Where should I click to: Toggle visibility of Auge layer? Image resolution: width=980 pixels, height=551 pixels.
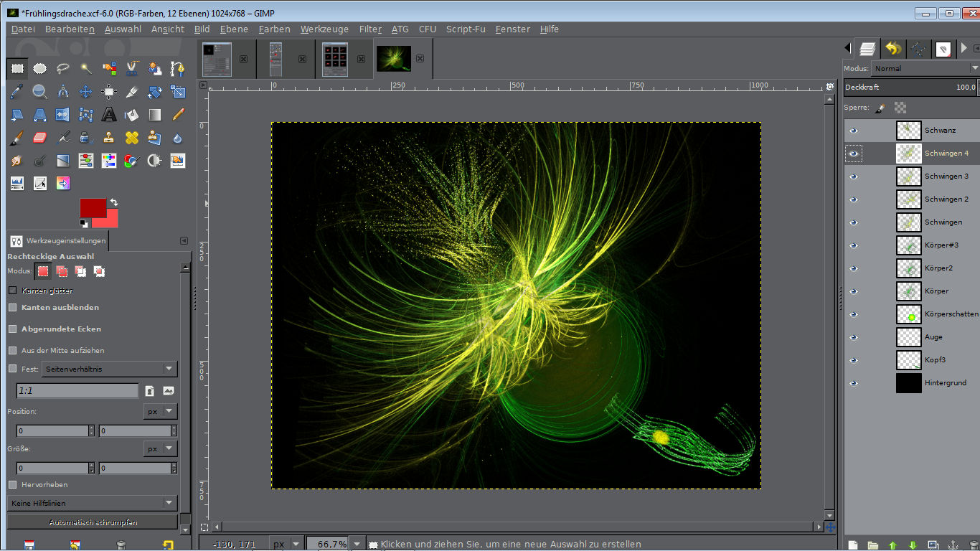pyautogui.click(x=853, y=337)
